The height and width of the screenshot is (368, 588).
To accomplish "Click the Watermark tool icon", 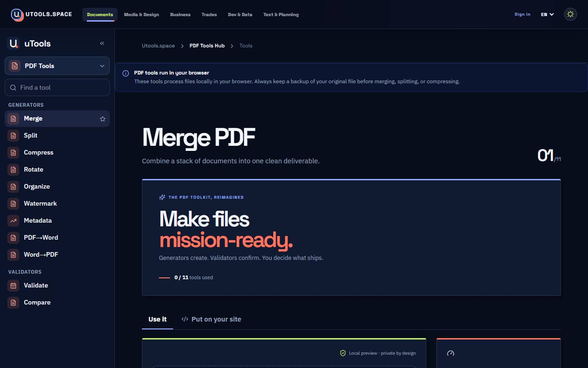I will (x=13, y=204).
